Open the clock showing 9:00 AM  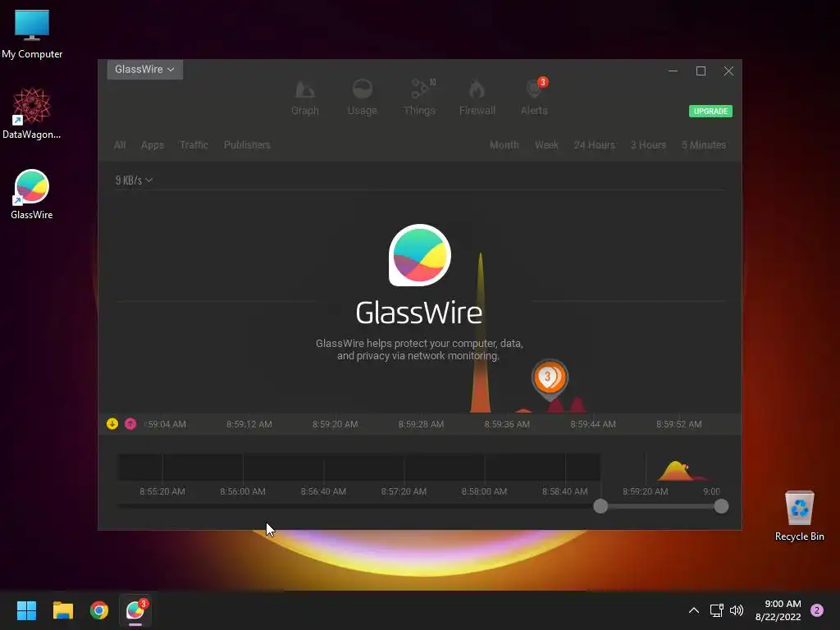click(x=778, y=610)
